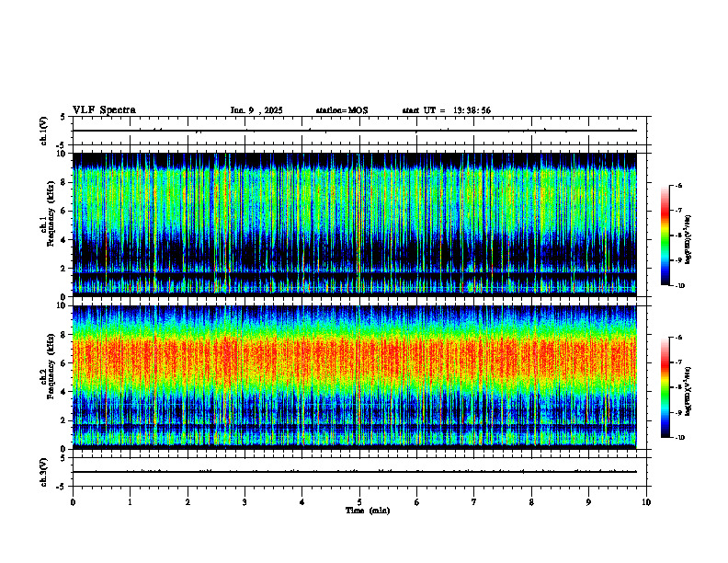Click the ch.1 colorbar log(PSD) label
728x563 pixels.
coord(688,240)
